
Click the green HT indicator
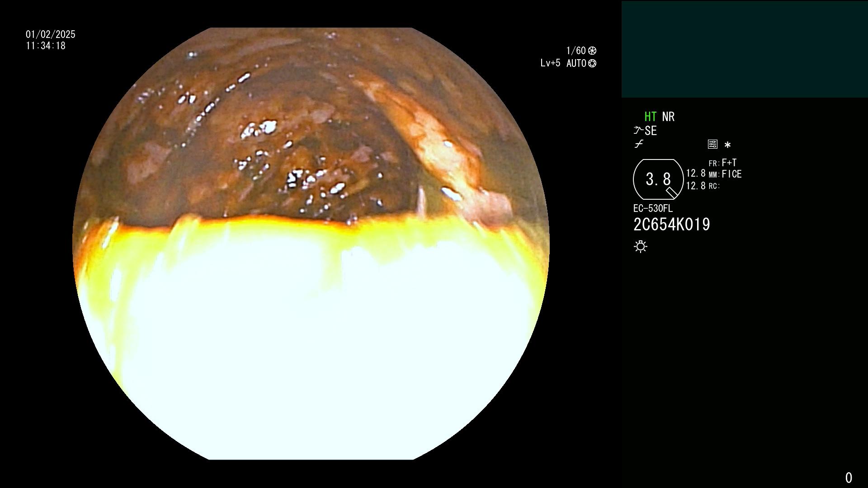pos(650,117)
